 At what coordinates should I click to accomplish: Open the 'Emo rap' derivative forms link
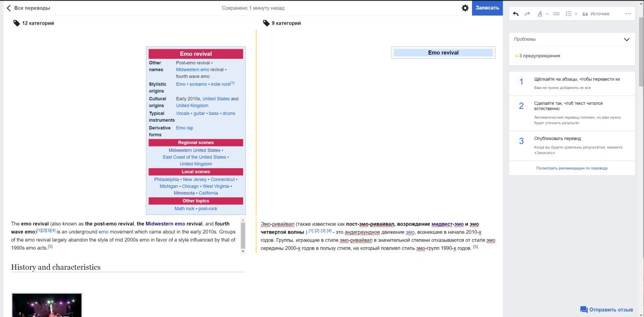click(x=185, y=128)
